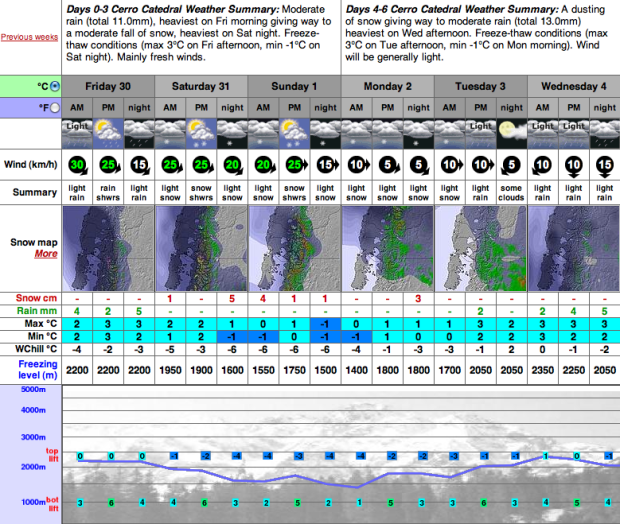Click Friday PM rain showers weather icon

point(108,134)
